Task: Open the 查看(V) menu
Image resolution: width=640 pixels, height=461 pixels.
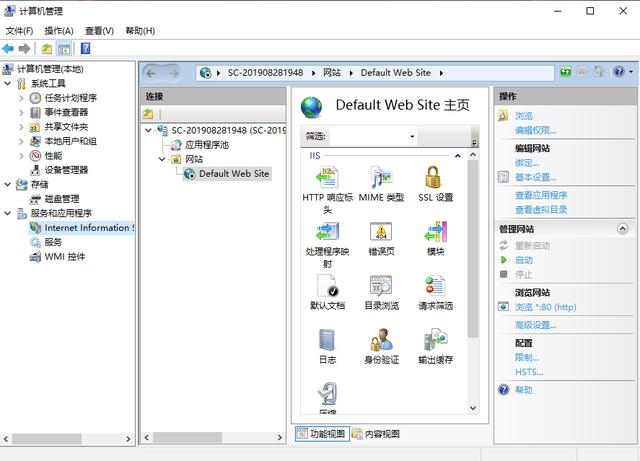Action: pyautogui.click(x=99, y=31)
